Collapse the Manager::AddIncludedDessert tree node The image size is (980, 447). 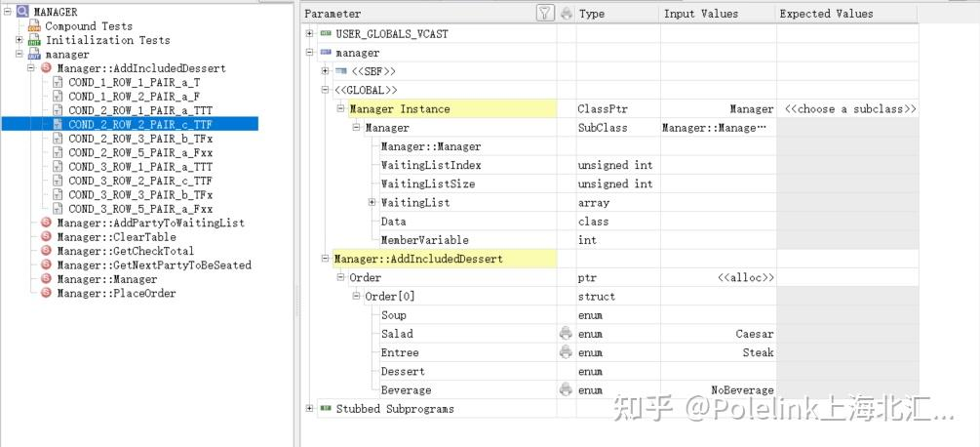pyautogui.click(x=31, y=68)
